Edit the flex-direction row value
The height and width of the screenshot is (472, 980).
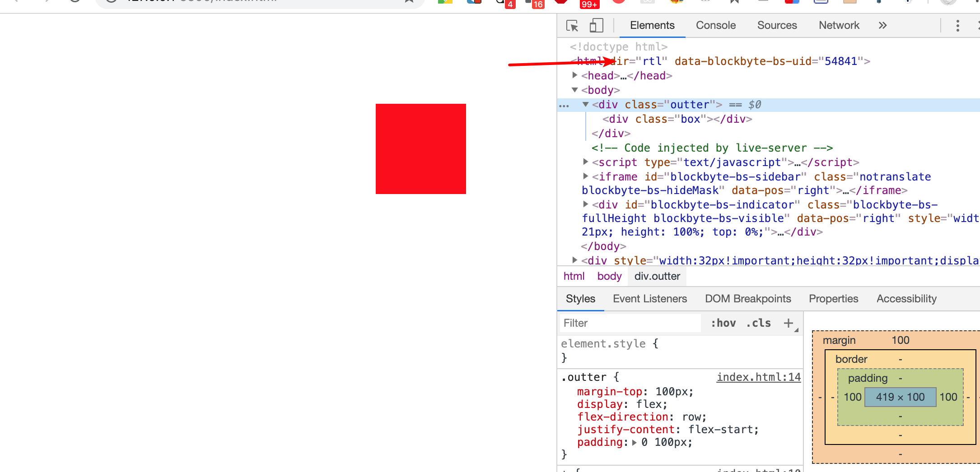(x=691, y=417)
